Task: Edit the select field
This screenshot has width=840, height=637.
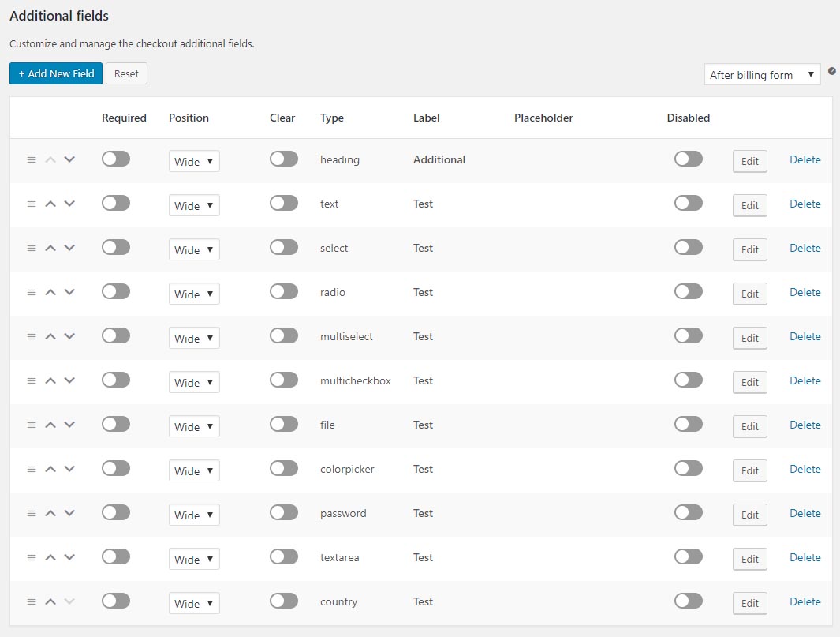Action: click(749, 249)
